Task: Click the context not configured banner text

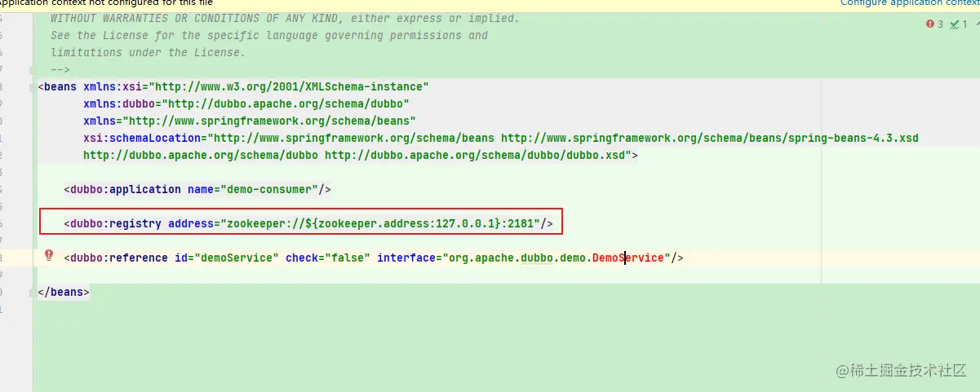Action: 106,3
